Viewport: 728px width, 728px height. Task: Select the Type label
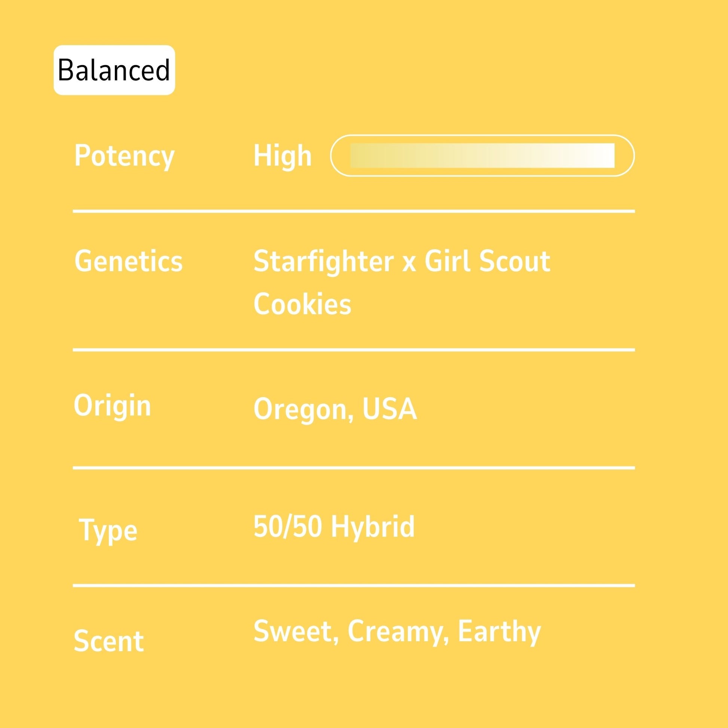pyautogui.click(x=108, y=530)
